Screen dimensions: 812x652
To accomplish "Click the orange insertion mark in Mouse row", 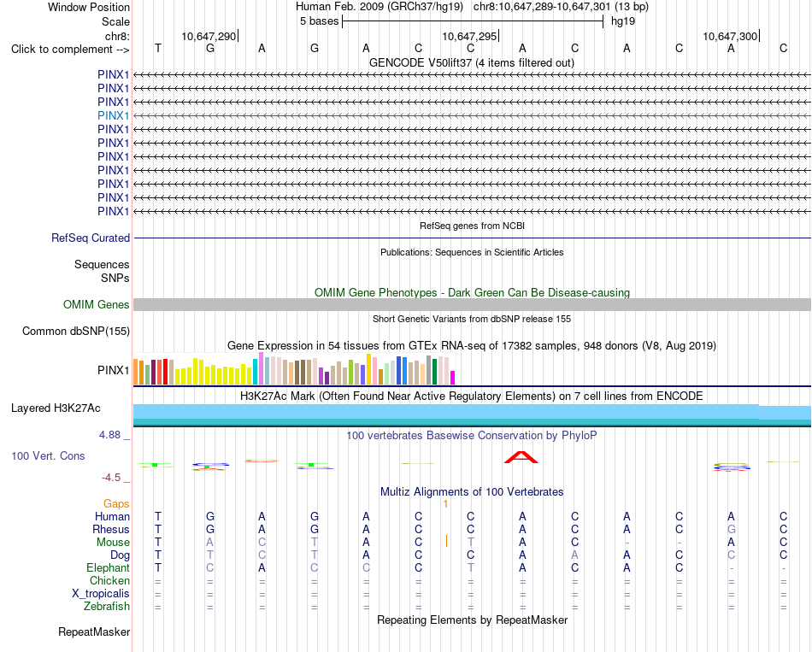I will click(x=446, y=541).
